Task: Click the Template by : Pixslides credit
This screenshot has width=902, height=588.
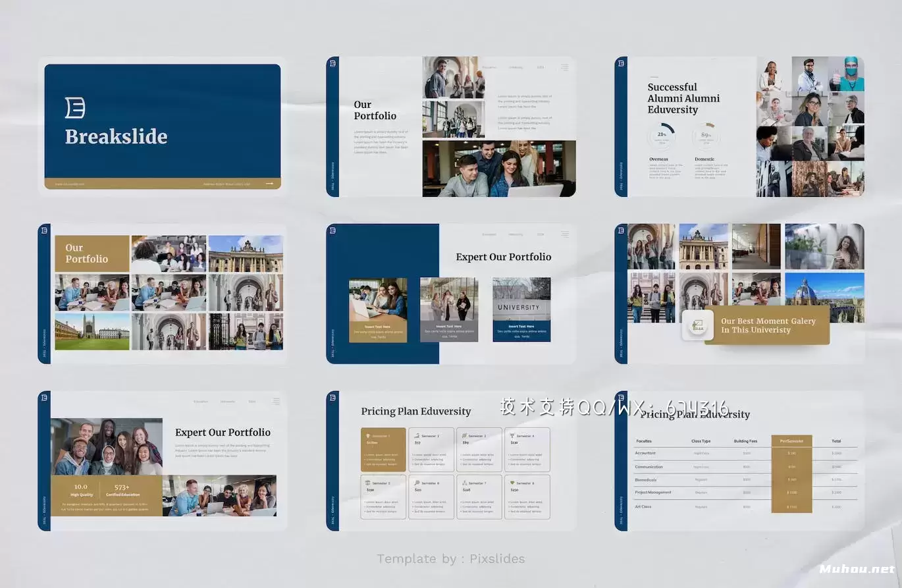Action: 451,559
